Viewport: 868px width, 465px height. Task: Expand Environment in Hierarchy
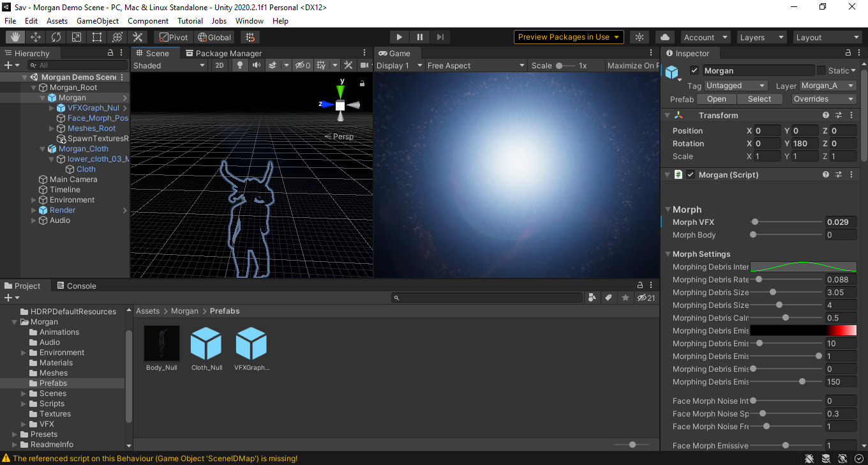click(x=34, y=200)
